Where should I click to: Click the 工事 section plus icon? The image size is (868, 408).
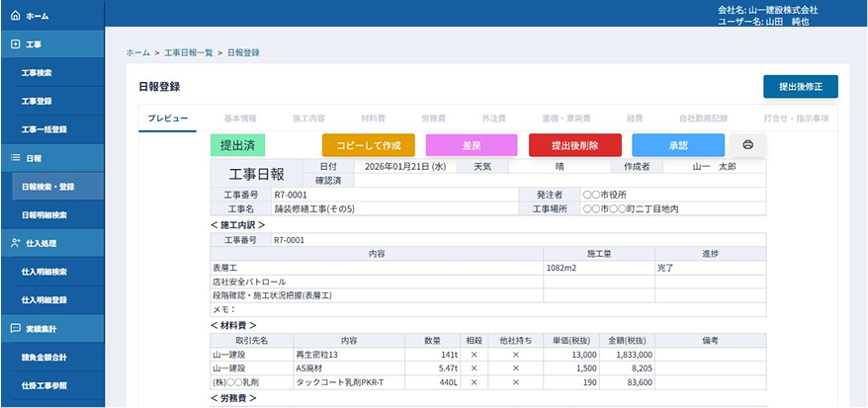click(x=16, y=44)
